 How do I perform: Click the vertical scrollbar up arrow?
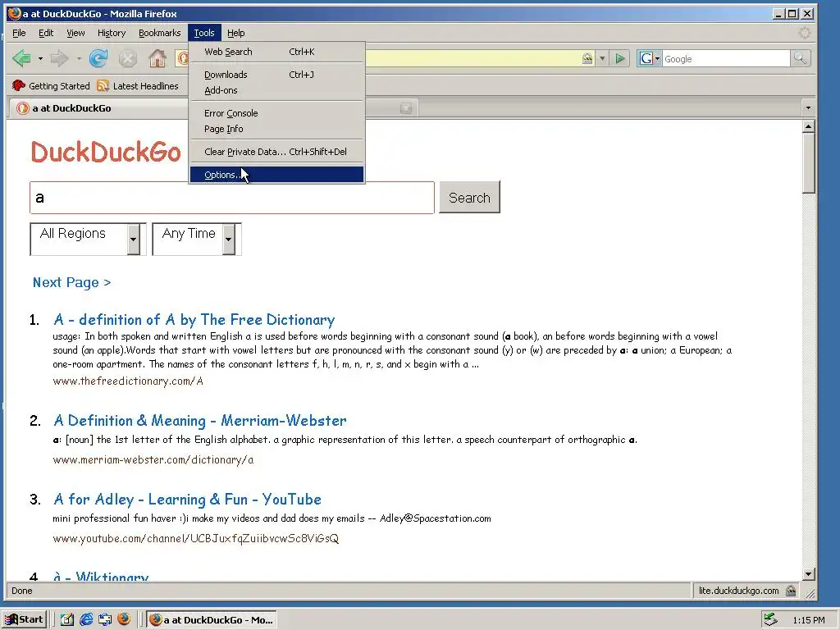pos(808,127)
